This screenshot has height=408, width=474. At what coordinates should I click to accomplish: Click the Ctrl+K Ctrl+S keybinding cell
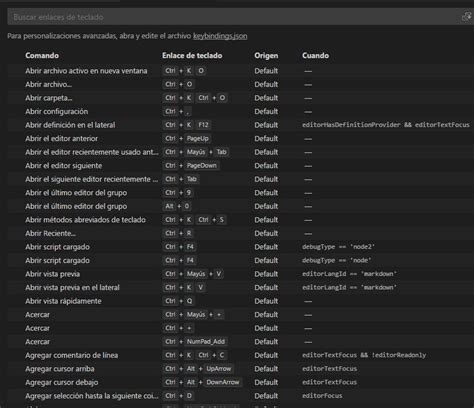(195, 220)
